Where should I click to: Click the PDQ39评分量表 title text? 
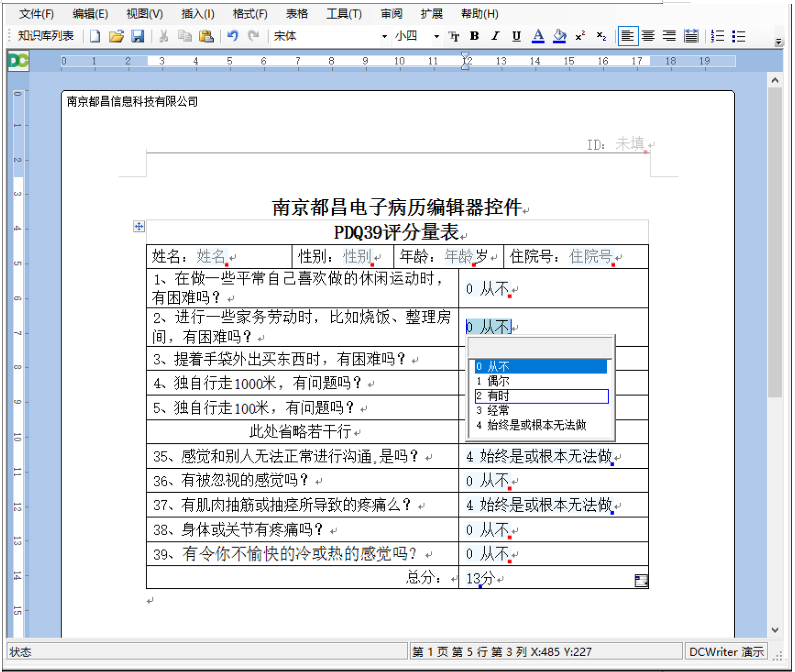(x=396, y=232)
